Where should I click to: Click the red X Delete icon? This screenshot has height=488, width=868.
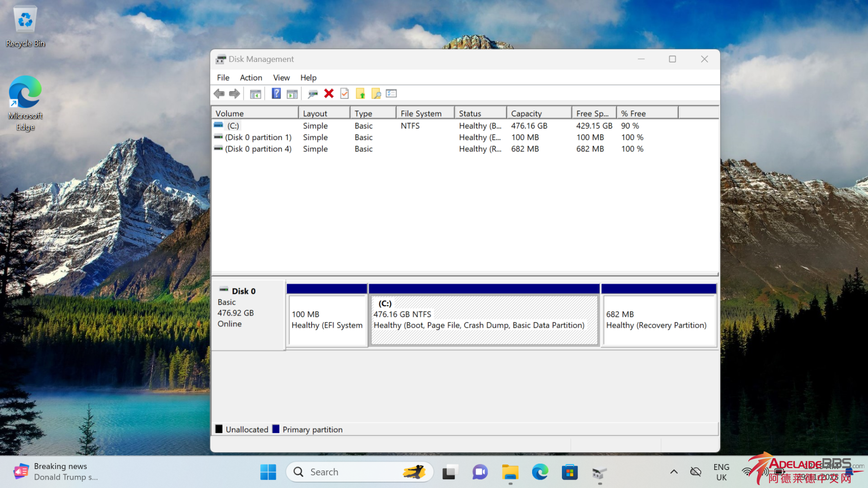click(329, 94)
